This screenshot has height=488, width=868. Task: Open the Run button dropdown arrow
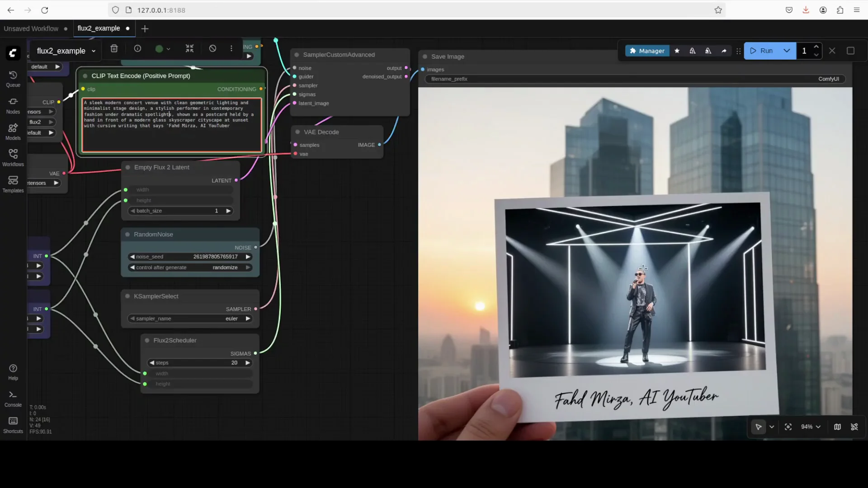click(787, 51)
